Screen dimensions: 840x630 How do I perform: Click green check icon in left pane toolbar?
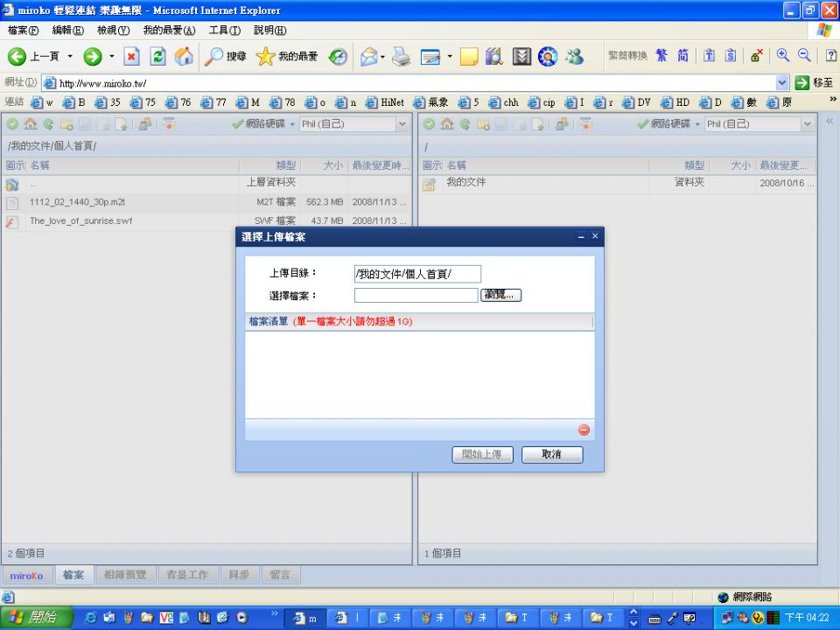point(12,124)
